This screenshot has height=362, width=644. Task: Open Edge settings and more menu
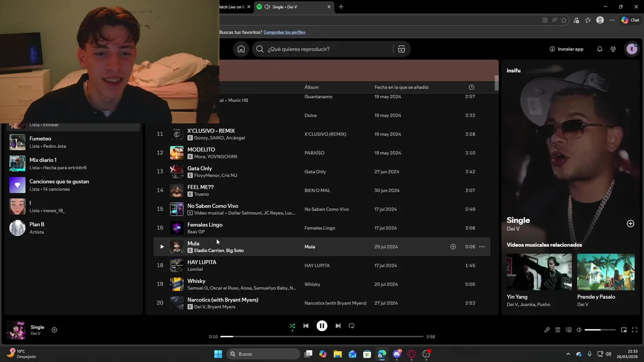click(x=612, y=20)
